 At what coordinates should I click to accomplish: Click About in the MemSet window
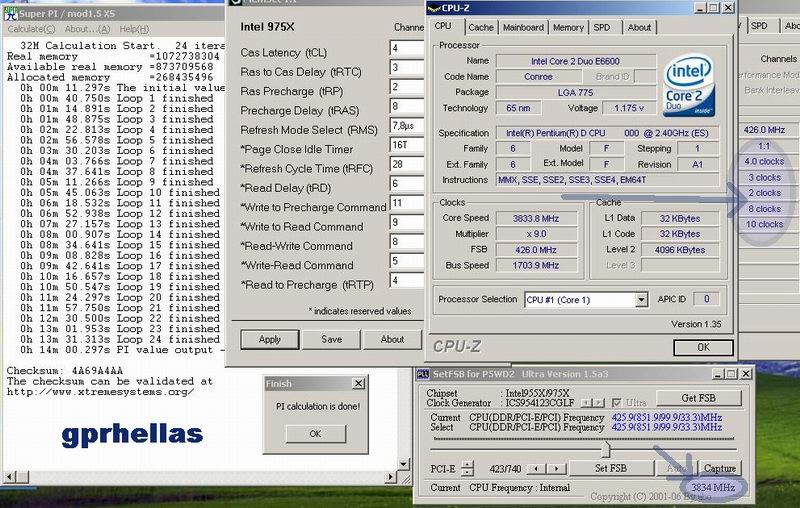(392, 339)
